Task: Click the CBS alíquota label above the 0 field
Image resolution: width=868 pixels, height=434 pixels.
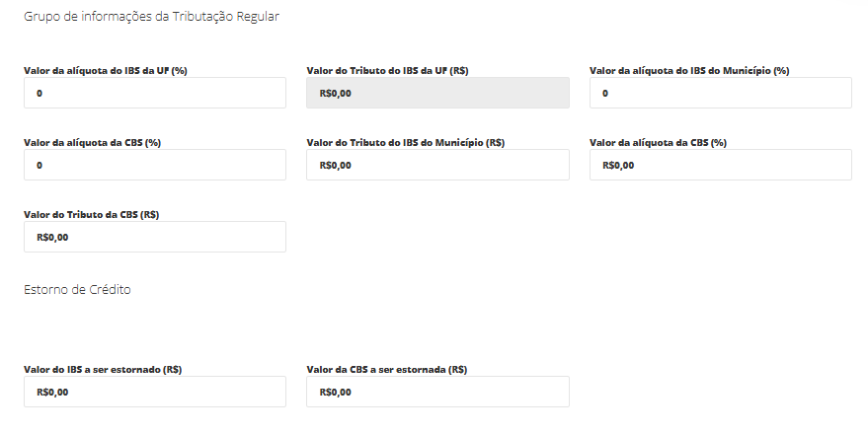Action: click(92, 142)
